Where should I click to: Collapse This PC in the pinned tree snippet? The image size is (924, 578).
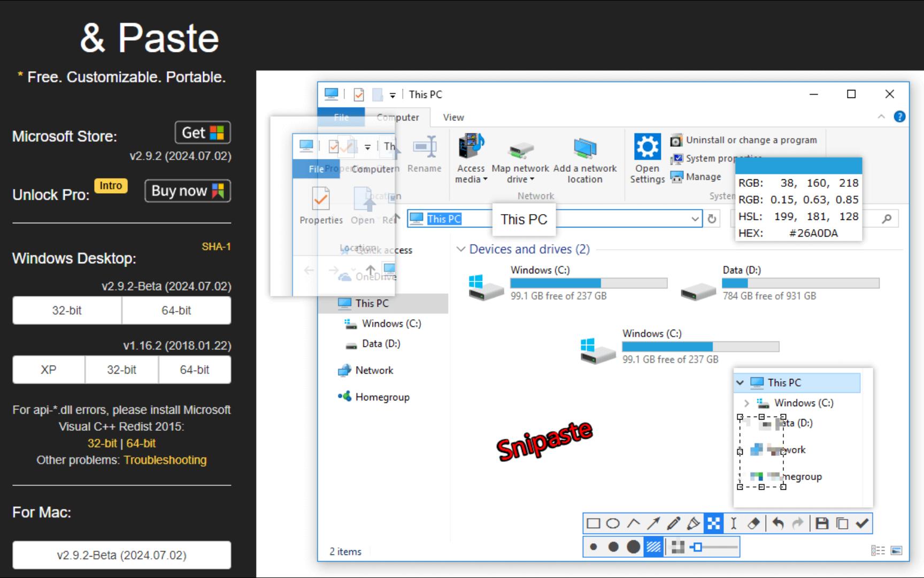click(740, 383)
